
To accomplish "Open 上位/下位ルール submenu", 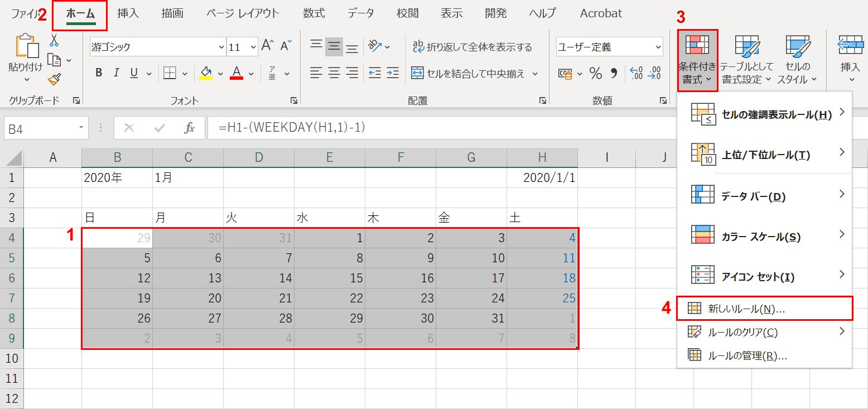I will 765,155.
